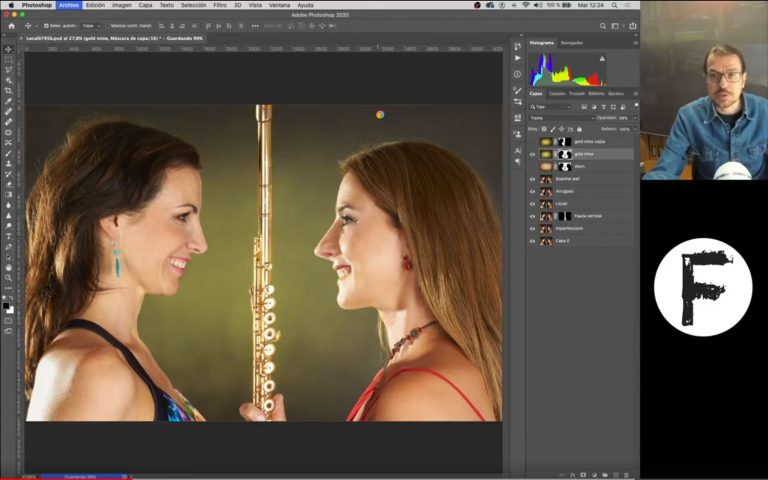Select the Clone Stamp tool
This screenshot has height=480, width=768.
(8, 164)
